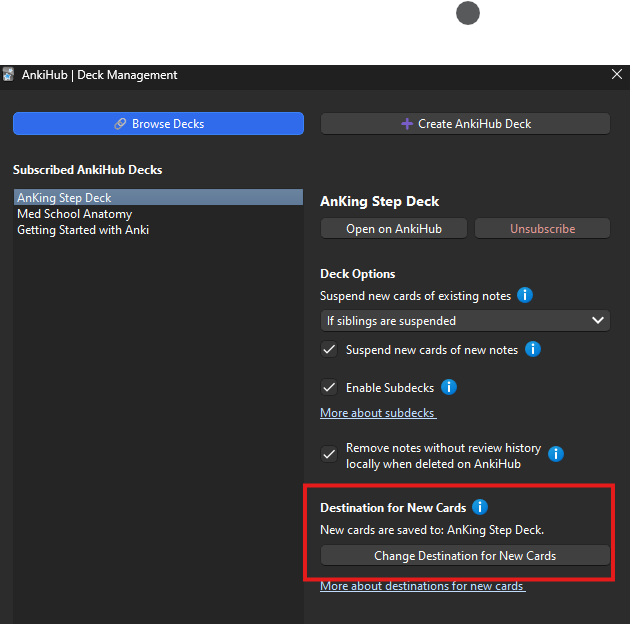The image size is (630, 624).
Task: Select AnKing Step Deck in subscribed list
Action: click(x=158, y=197)
